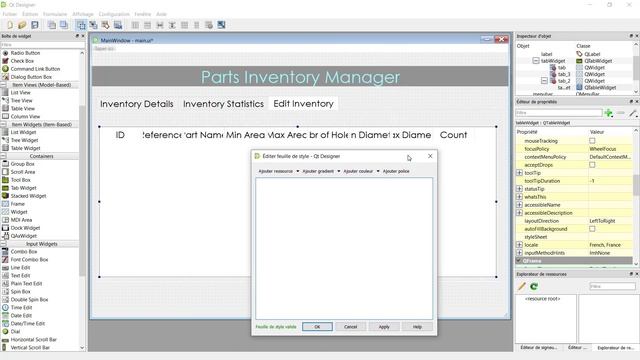Pick the Stacked Widget container item
This screenshot has width=640, height=360.
pos(28,196)
